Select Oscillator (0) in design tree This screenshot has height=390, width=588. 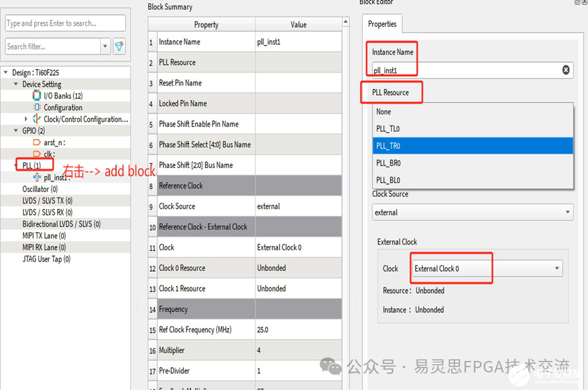click(40, 189)
